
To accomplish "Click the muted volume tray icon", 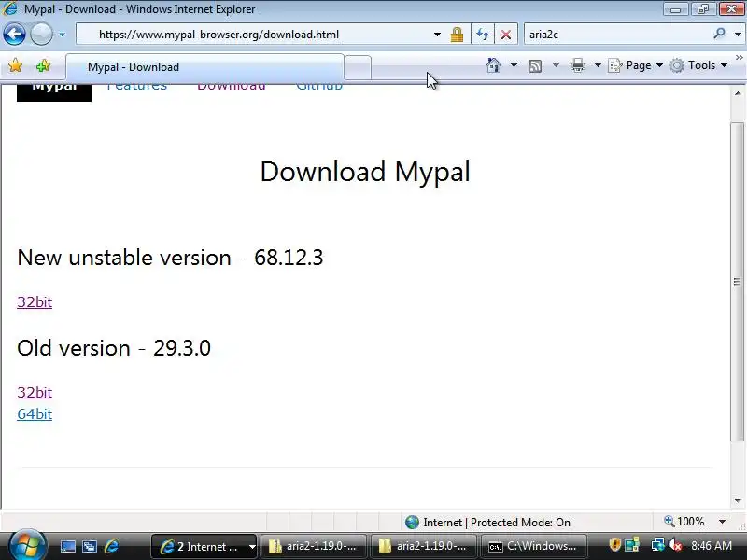I will 674,545.
